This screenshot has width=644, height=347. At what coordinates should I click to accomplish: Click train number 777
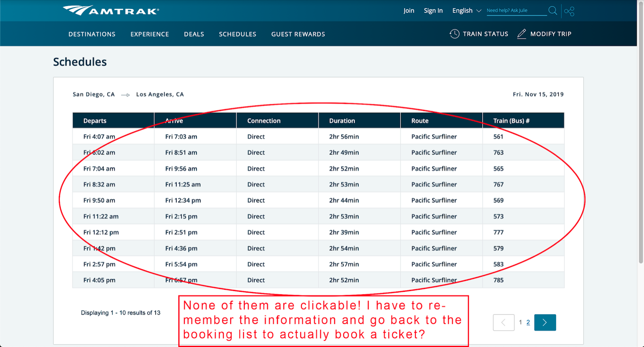point(498,232)
